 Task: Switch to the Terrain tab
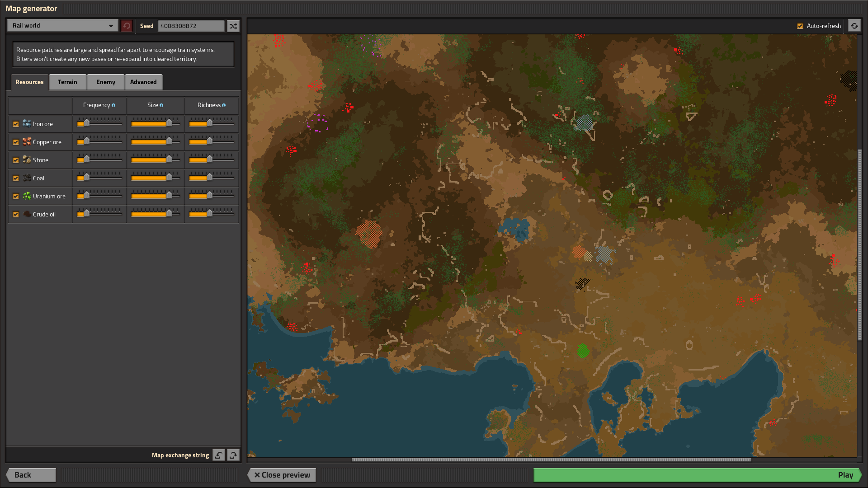pyautogui.click(x=67, y=82)
